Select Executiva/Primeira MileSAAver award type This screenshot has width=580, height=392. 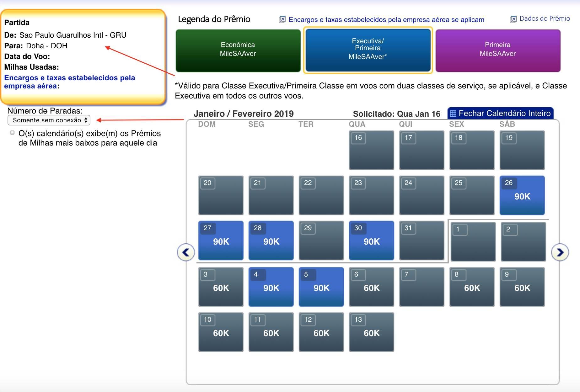coord(368,50)
